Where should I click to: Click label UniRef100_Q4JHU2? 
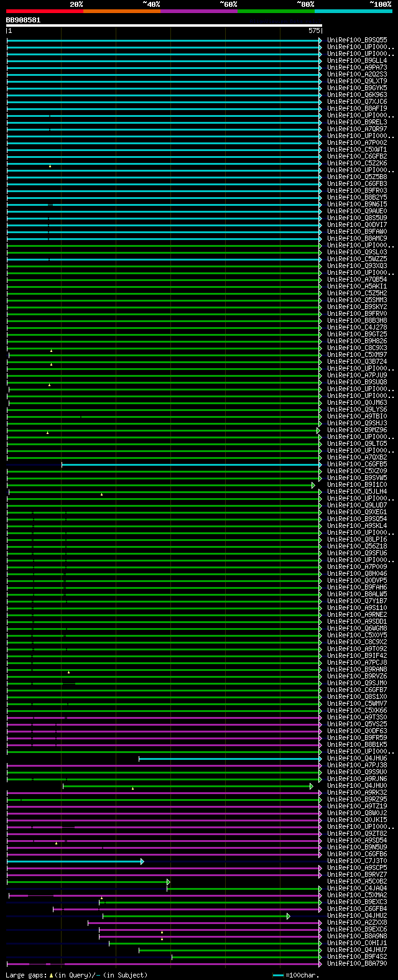coord(357,915)
